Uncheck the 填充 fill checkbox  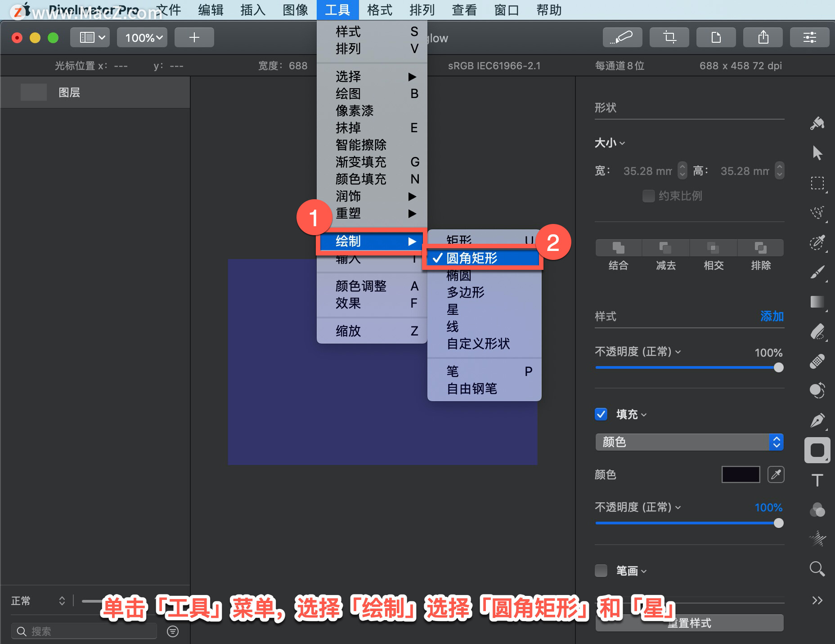click(601, 414)
